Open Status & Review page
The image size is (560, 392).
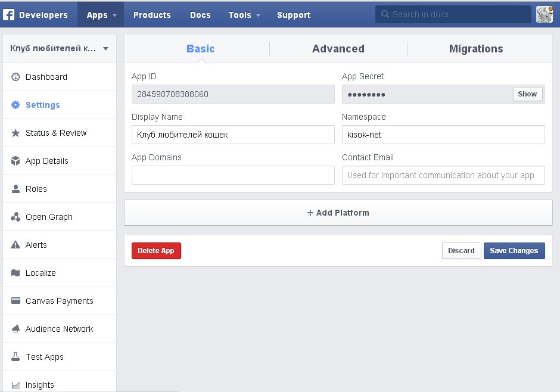pos(60,133)
